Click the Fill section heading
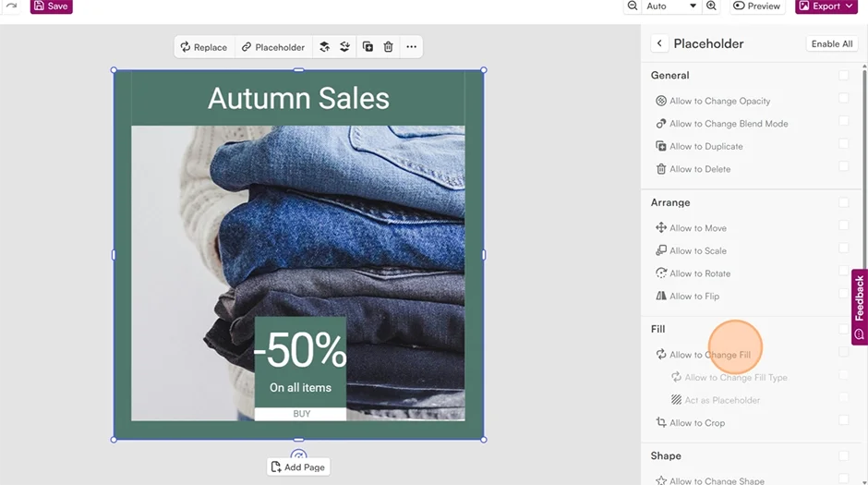 point(657,329)
